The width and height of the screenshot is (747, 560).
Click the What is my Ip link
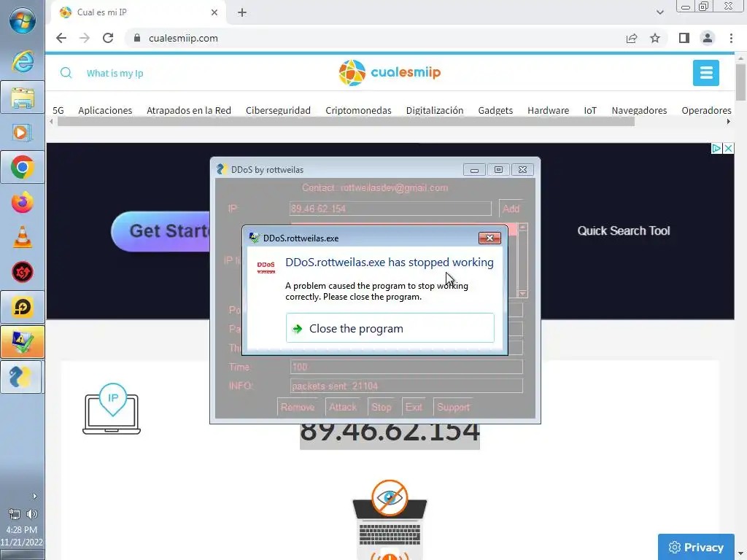coord(115,74)
